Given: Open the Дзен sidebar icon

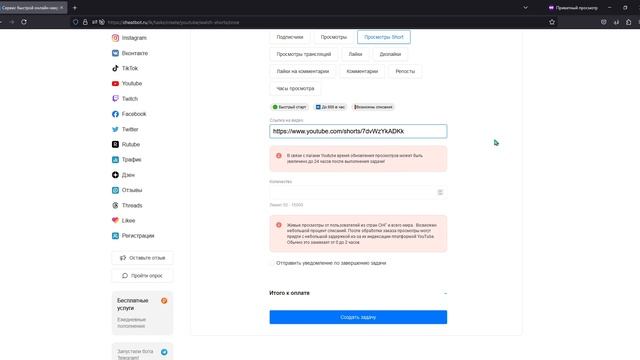Looking at the screenshot, I should click(116, 175).
